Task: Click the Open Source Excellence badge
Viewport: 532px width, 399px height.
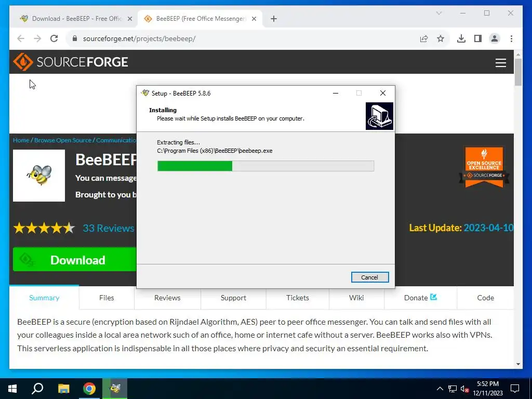Action: click(484, 167)
